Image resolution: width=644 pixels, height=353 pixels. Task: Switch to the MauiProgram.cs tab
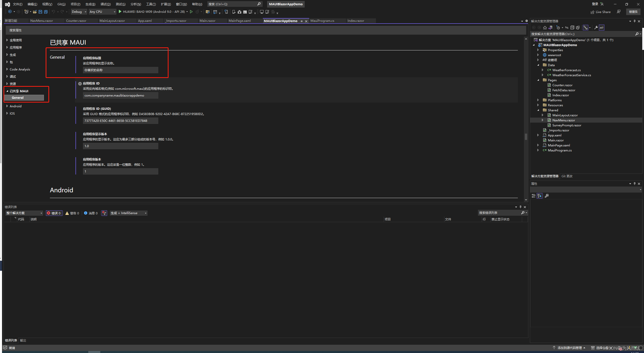(x=322, y=21)
